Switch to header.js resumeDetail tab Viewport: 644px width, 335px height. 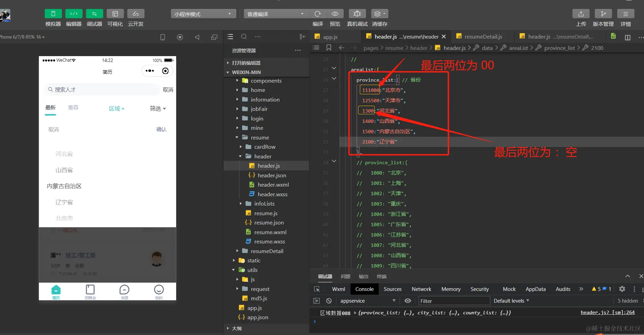click(560, 36)
